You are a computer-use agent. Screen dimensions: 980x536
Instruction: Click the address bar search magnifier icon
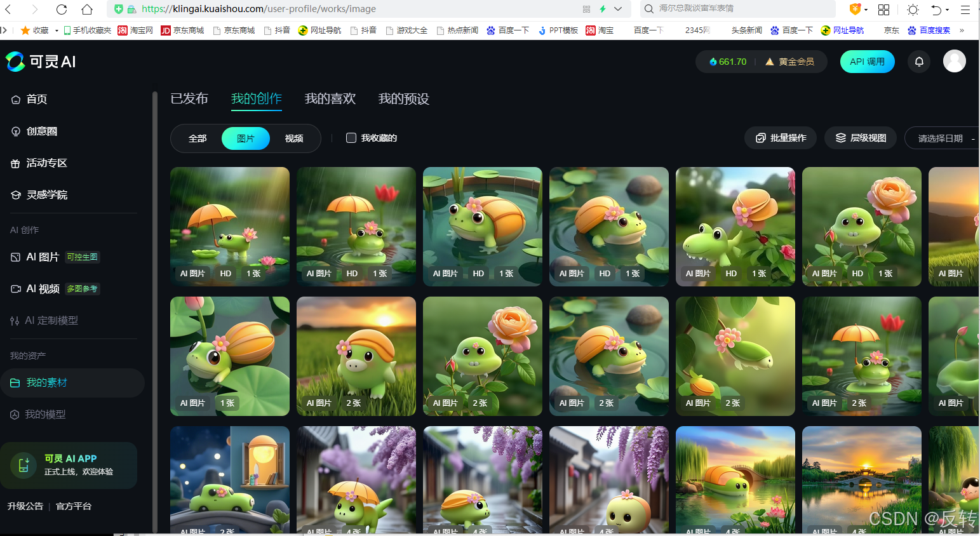point(648,9)
